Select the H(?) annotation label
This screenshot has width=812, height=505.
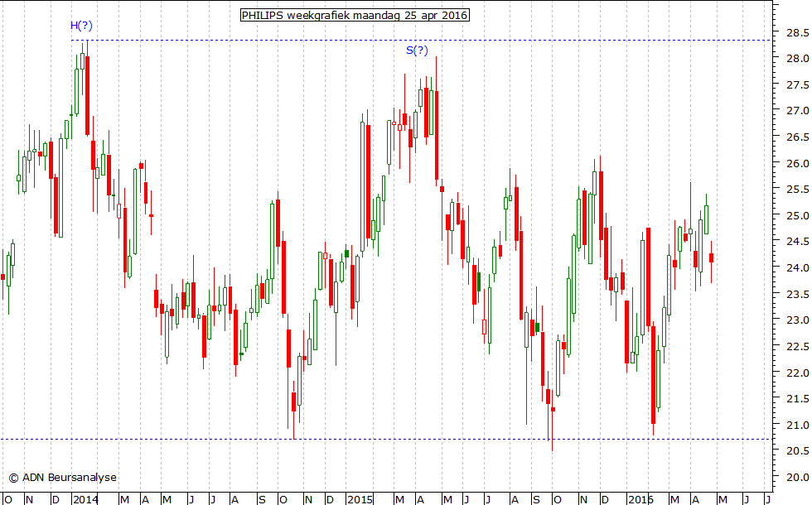click(81, 26)
